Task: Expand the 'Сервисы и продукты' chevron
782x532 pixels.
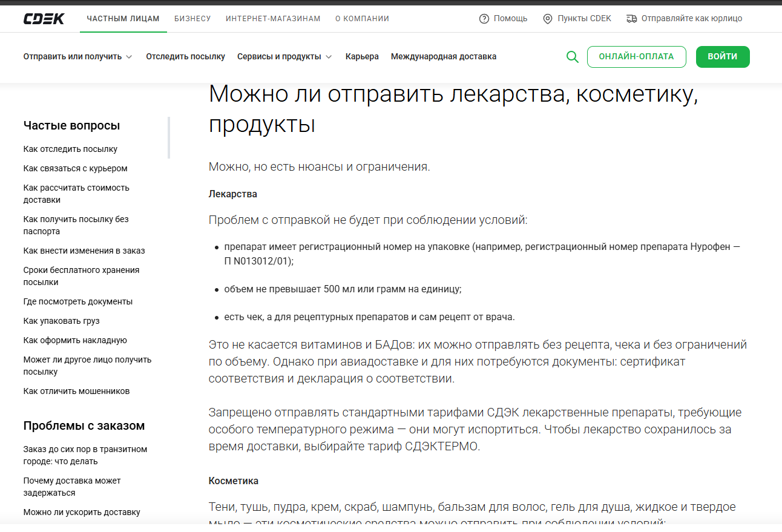Action: pyautogui.click(x=329, y=57)
